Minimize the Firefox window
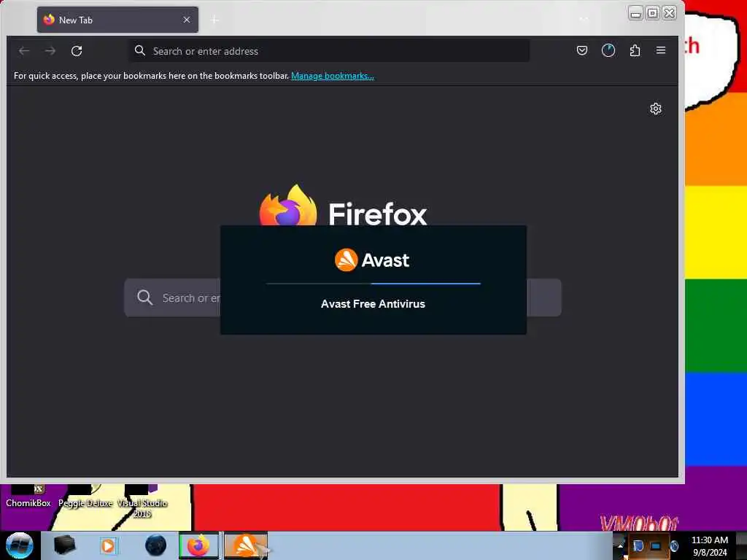 635,13
